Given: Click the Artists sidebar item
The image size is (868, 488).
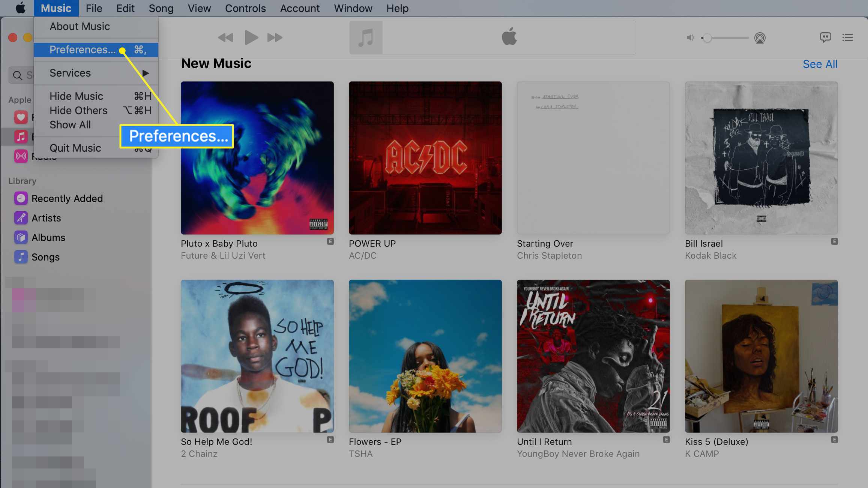Looking at the screenshot, I should pyautogui.click(x=46, y=218).
